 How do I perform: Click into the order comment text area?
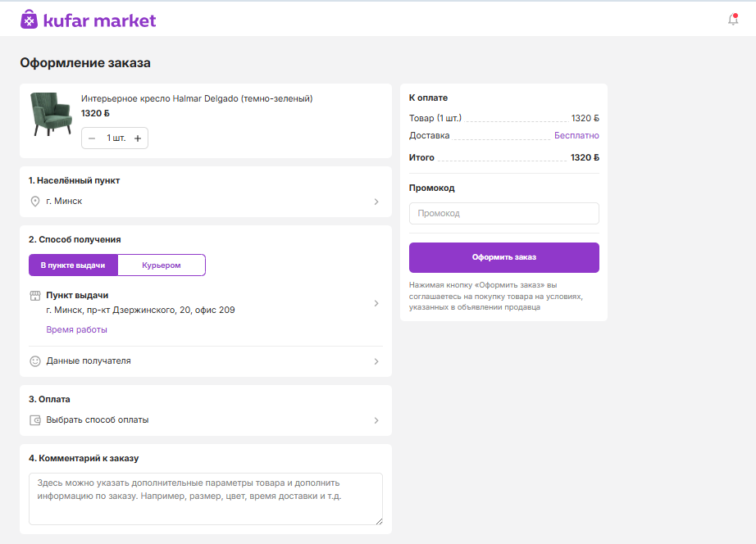206,499
